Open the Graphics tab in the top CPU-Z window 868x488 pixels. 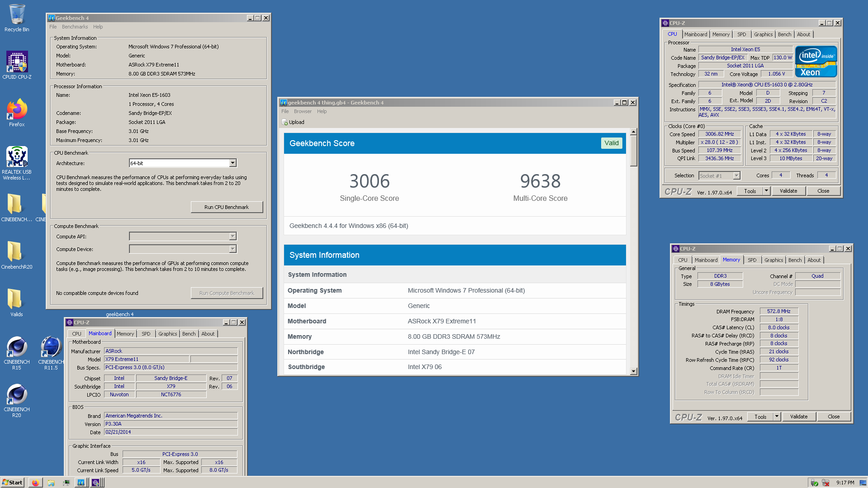[763, 34]
